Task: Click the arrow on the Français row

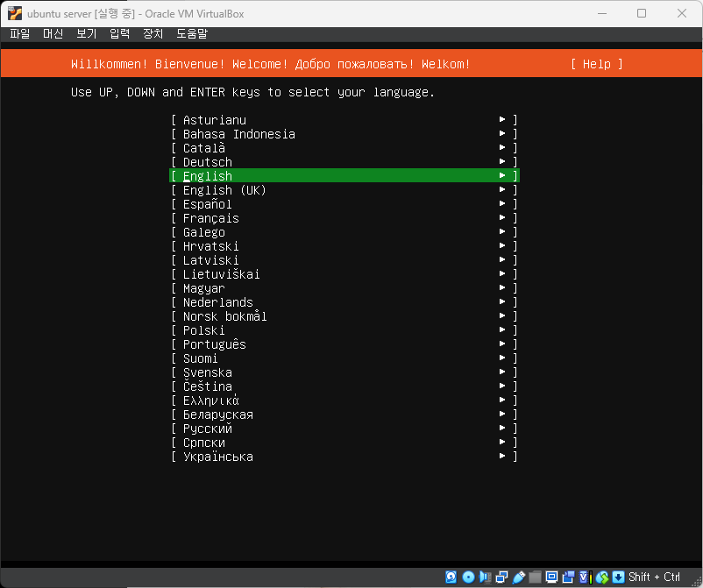Action: (502, 217)
